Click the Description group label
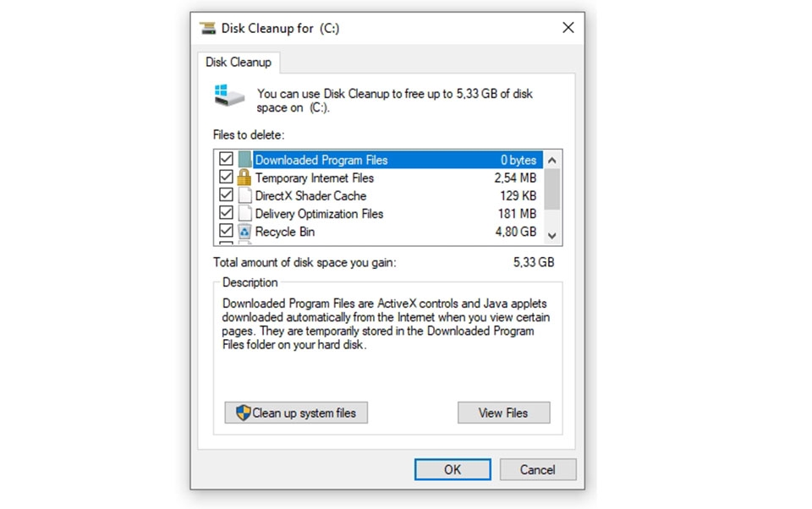The image size is (812, 509). (250, 282)
